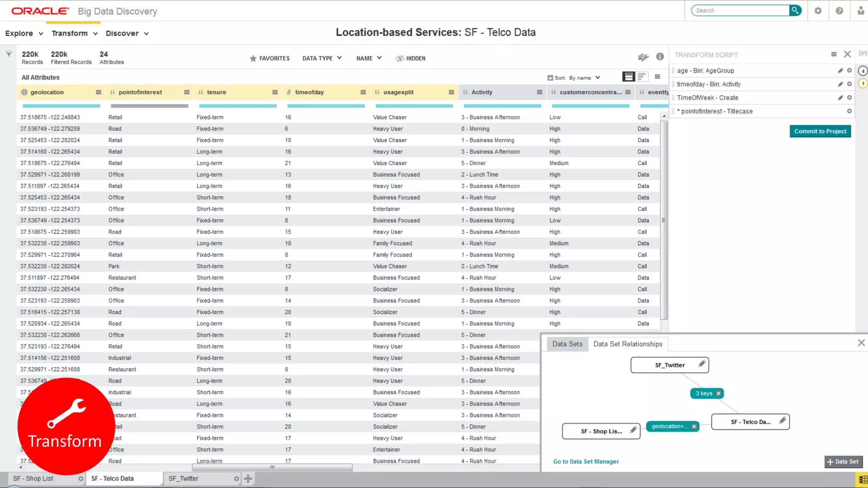Switch to the Data Sets tab
The height and width of the screenshot is (488, 868).
pos(567,344)
